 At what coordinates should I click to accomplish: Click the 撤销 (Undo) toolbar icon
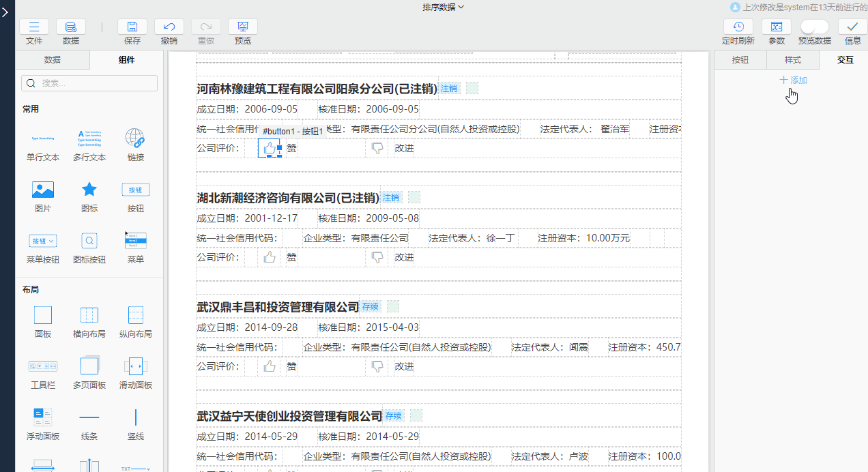click(169, 27)
